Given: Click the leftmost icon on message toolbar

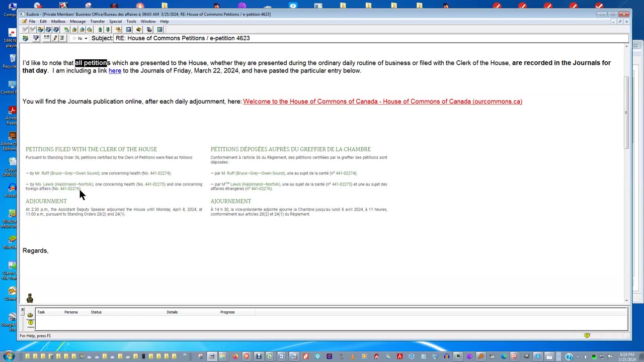Looking at the screenshot, I should click(25, 38).
